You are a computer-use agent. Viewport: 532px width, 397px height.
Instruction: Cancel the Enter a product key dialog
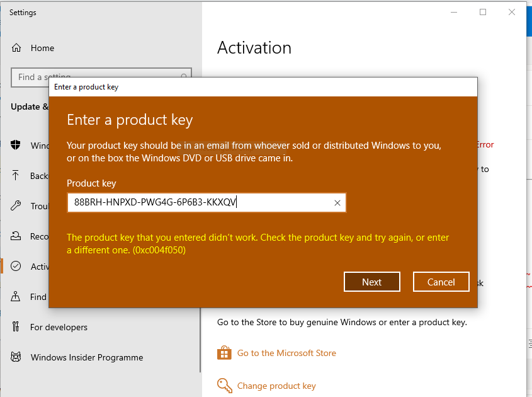[441, 282]
